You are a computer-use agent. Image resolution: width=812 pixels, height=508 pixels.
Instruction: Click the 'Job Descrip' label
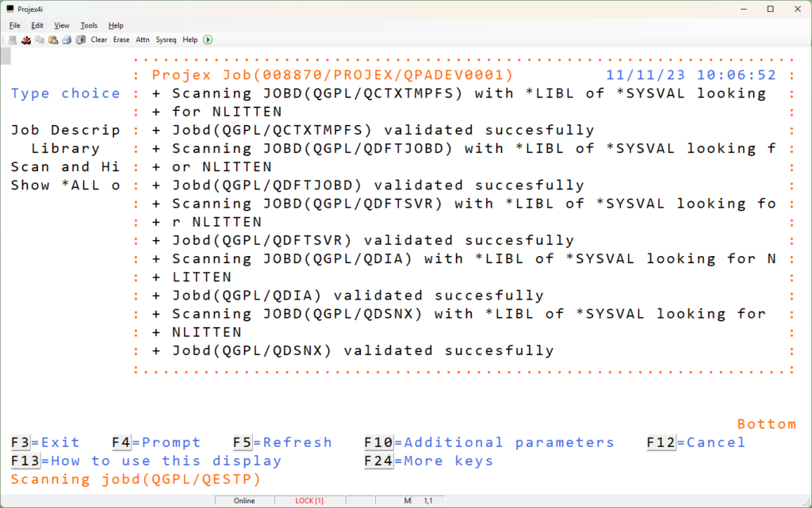[65, 130]
